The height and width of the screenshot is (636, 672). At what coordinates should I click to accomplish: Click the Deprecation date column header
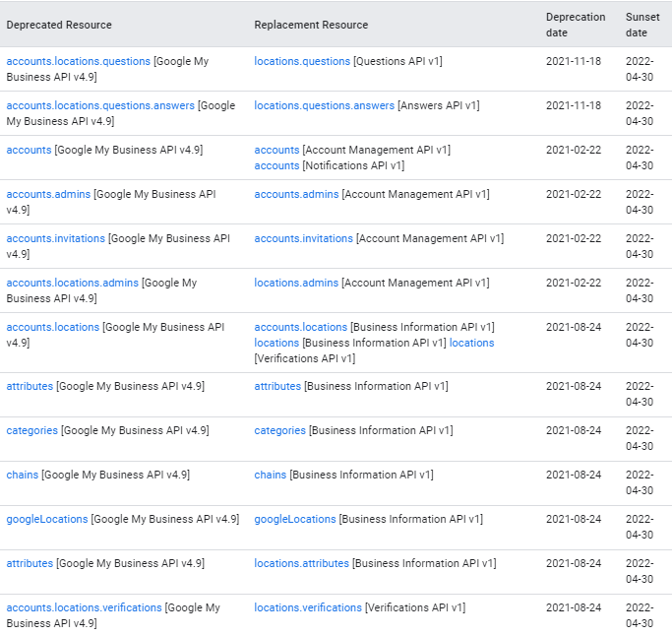(x=576, y=25)
